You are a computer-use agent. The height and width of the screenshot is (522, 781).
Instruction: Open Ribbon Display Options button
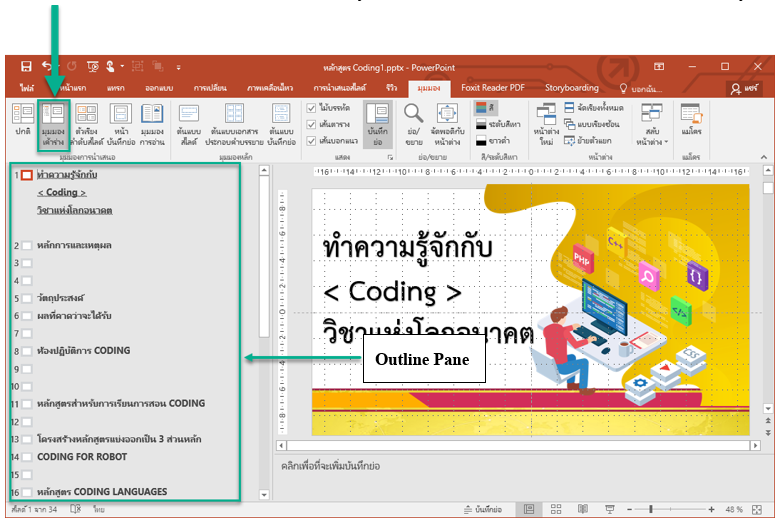[658, 66]
